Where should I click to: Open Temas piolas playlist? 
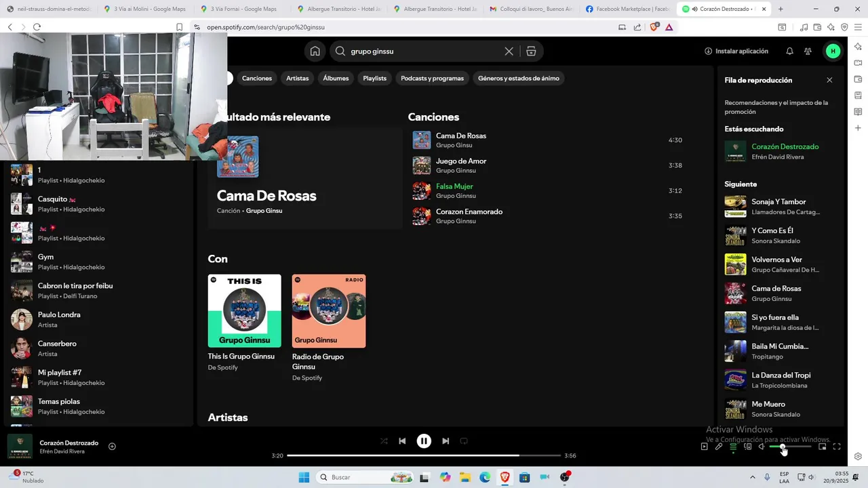pyautogui.click(x=98, y=406)
